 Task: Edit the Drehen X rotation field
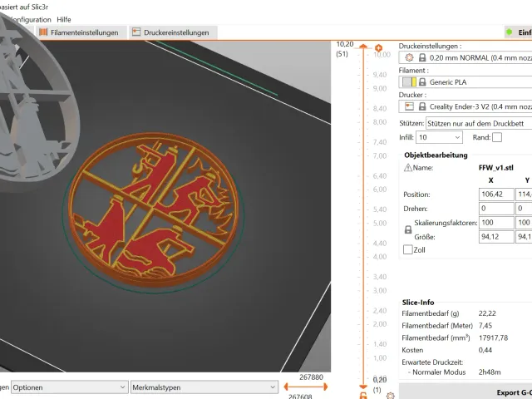(496, 209)
